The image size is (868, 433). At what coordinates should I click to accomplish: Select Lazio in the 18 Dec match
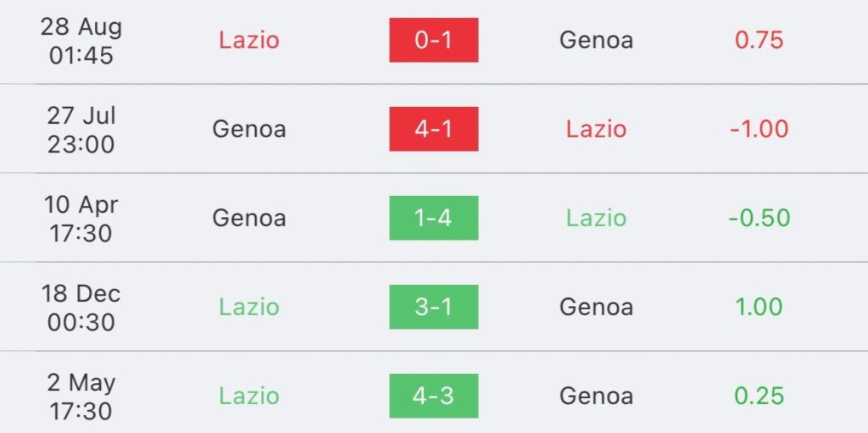(x=249, y=307)
